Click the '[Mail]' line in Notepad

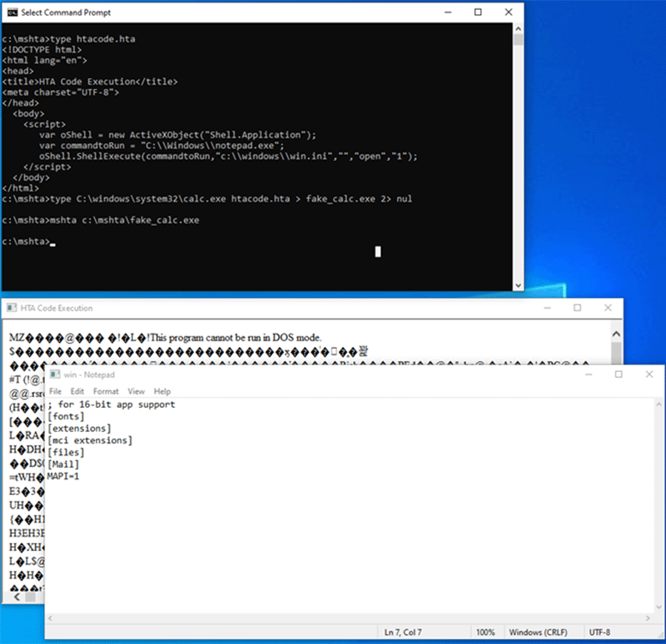click(63, 464)
